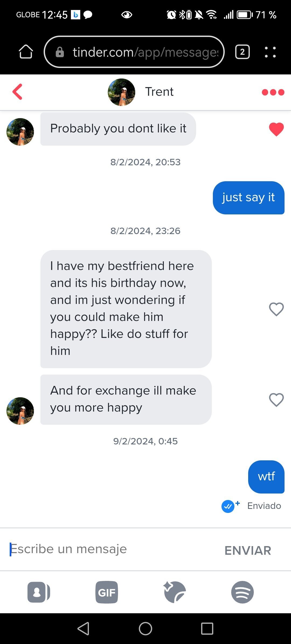Screen dimensions: 291x644
Task: Like the bestfriend birthday message
Action: 276,309
